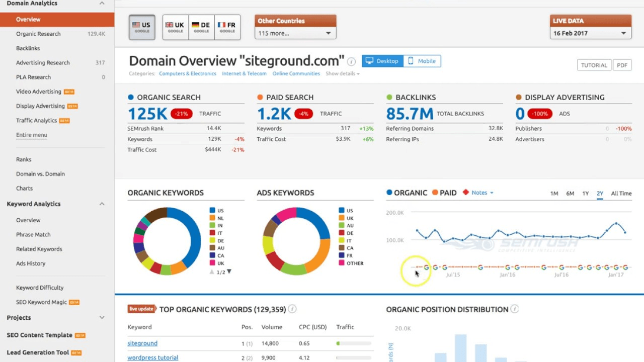Click the info icon next to Domain Overview title

point(351,61)
